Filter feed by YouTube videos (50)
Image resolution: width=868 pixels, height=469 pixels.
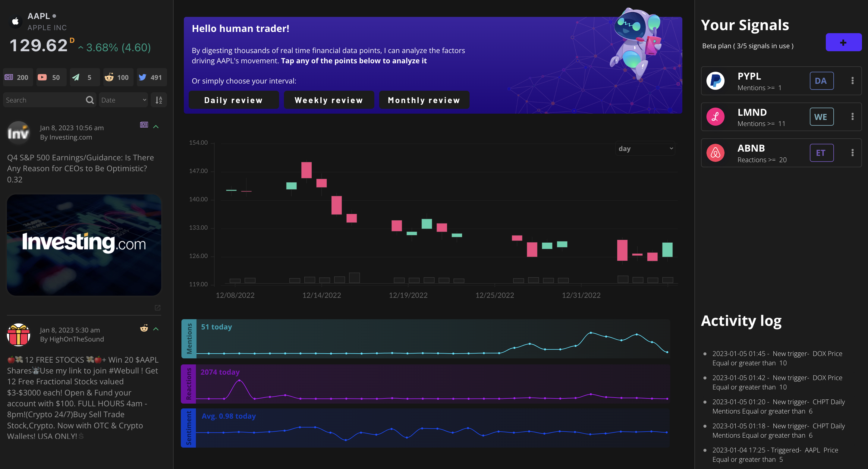pyautogui.click(x=51, y=77)
